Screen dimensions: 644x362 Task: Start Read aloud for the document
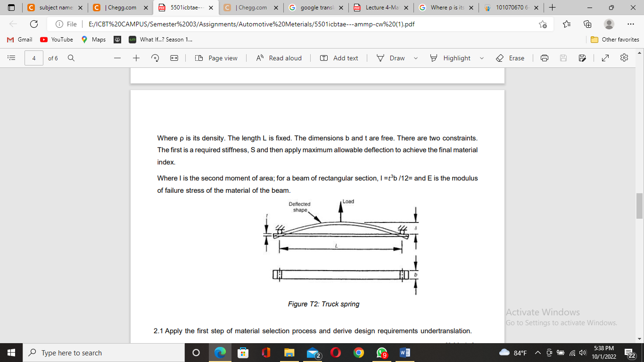(x=279, y=58)
